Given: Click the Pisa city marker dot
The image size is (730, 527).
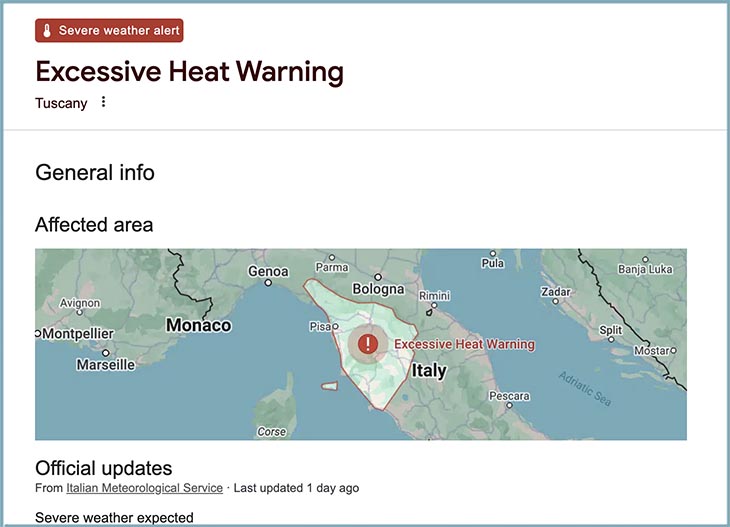Looking at the screenshot, I should [x=336, y=326].
